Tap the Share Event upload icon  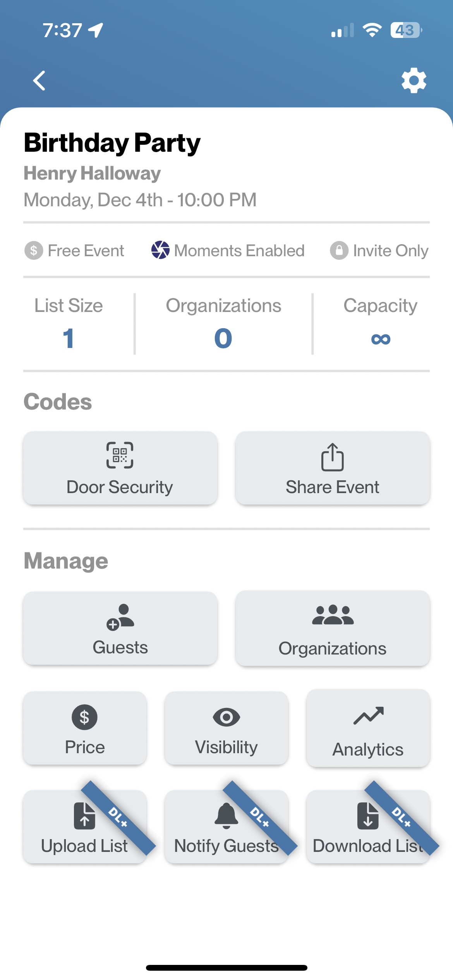(x=333, y=457)
